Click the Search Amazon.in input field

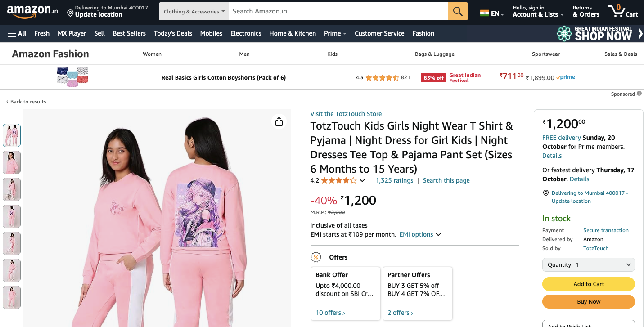coord(338,11)
